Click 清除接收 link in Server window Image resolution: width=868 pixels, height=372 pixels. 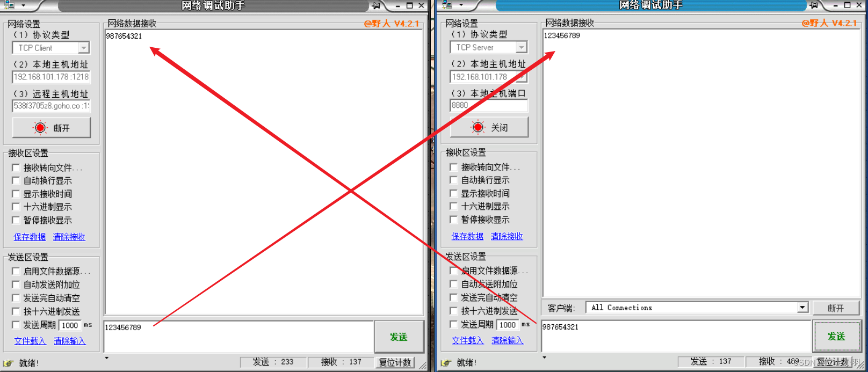pyautogui.click(x=507, y=236)
